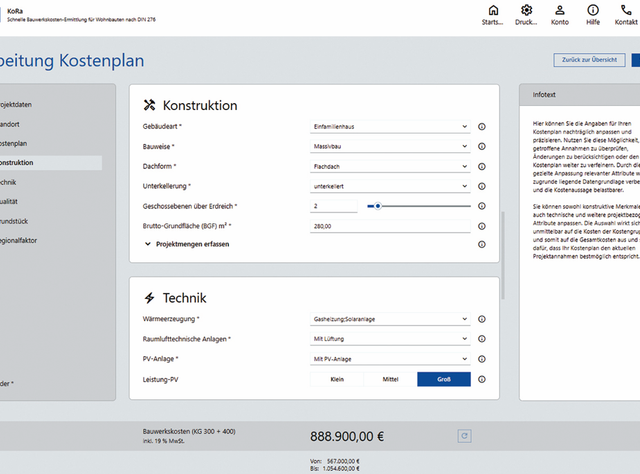This screenshot has height=474, width=640.
Task: Click the 888.900,00 € total amount
Action: tap(347, 436)
